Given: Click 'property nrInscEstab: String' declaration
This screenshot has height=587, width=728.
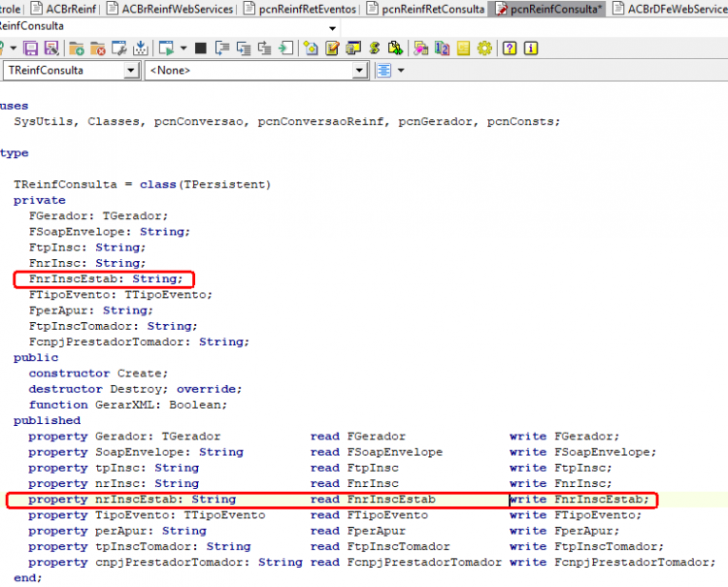Looking at the screenshot, I should click(x=132, y=500).
